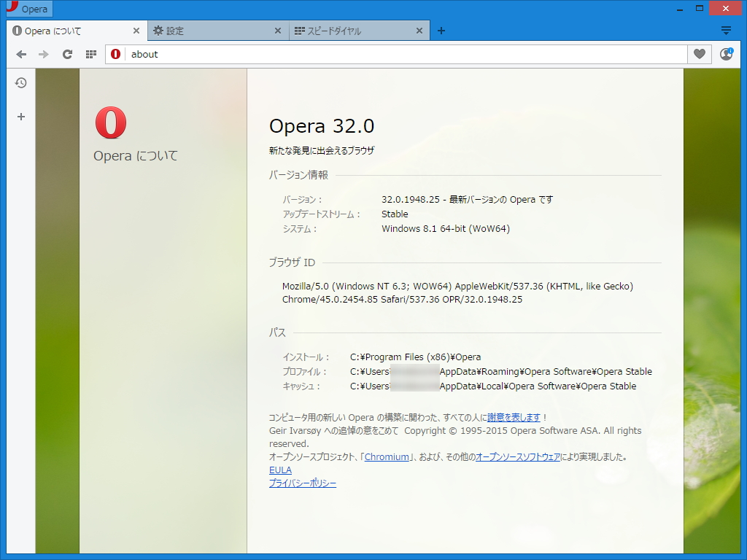Viewport: 747px width, 560px height.
Task: Reload the current page
Action: pos(67,54)
